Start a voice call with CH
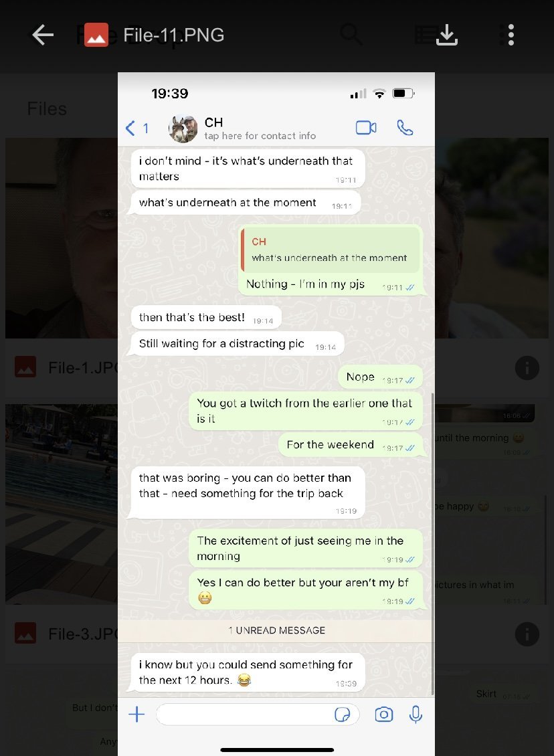This screenshot has height=756, width=554. tap(405, 128)
